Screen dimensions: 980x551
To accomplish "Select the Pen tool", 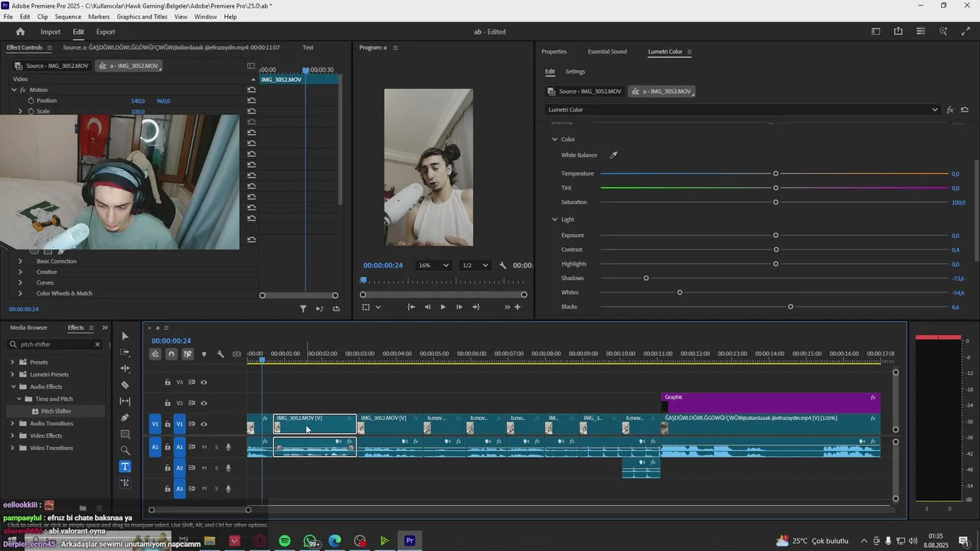I will pos(125,418).
